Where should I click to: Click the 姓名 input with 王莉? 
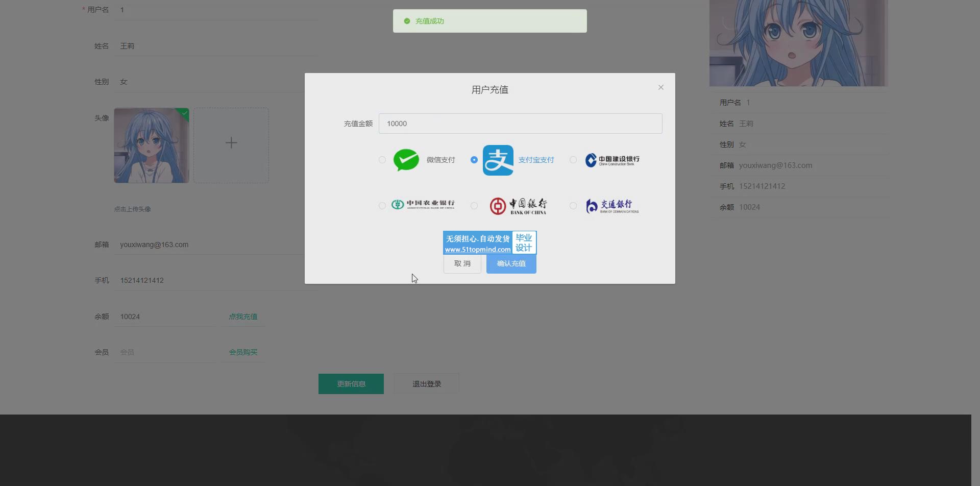(216, 46)
